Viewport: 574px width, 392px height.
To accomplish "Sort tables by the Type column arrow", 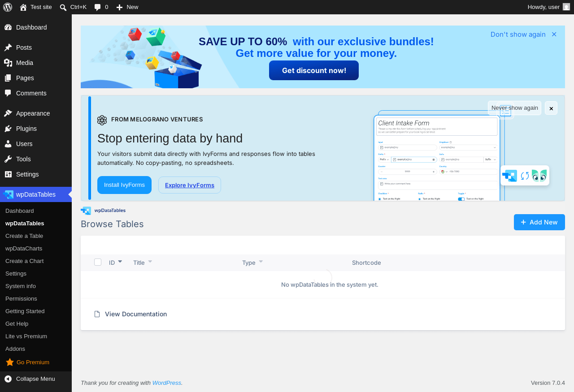I will 261,261.
